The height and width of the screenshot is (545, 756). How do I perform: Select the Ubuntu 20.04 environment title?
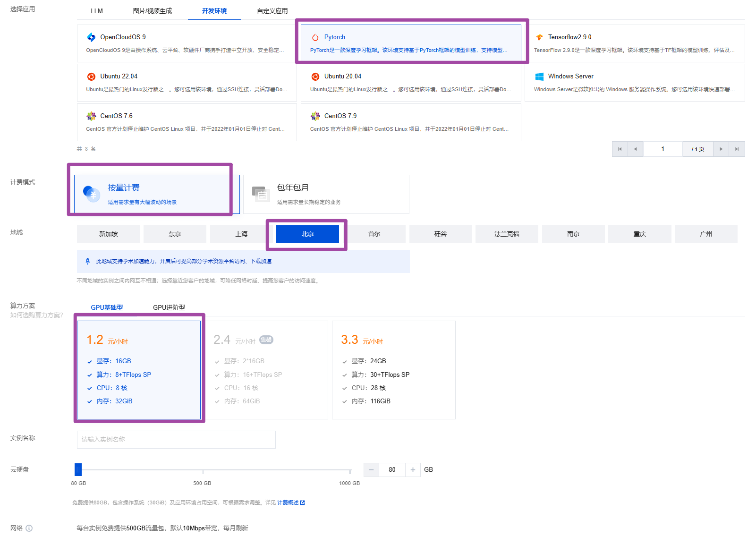343,77
